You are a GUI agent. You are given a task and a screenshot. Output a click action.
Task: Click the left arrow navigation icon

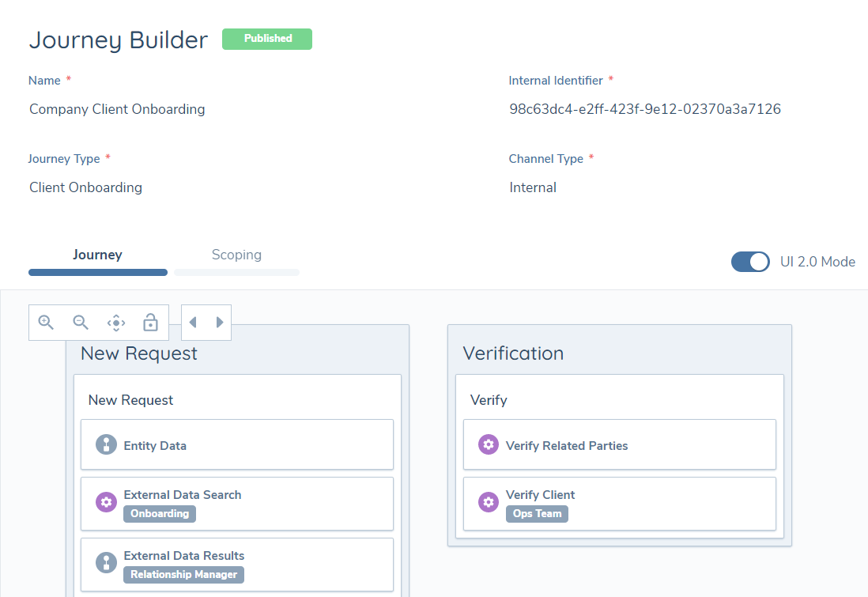click(193, 323)
